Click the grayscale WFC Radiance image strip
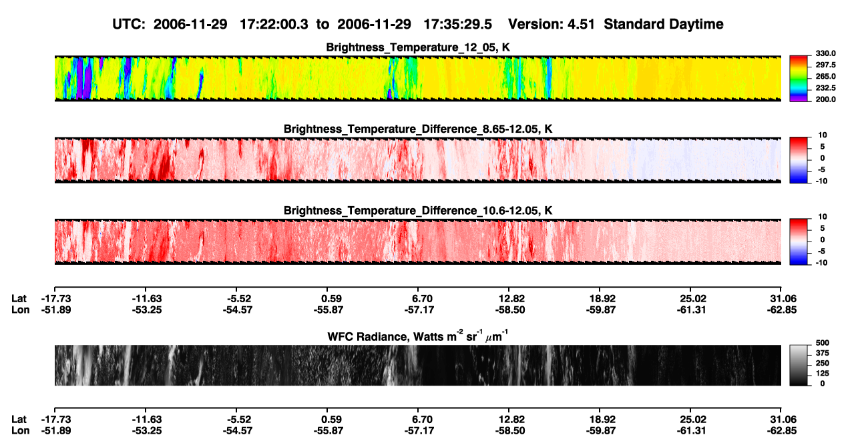 point(417,365)
